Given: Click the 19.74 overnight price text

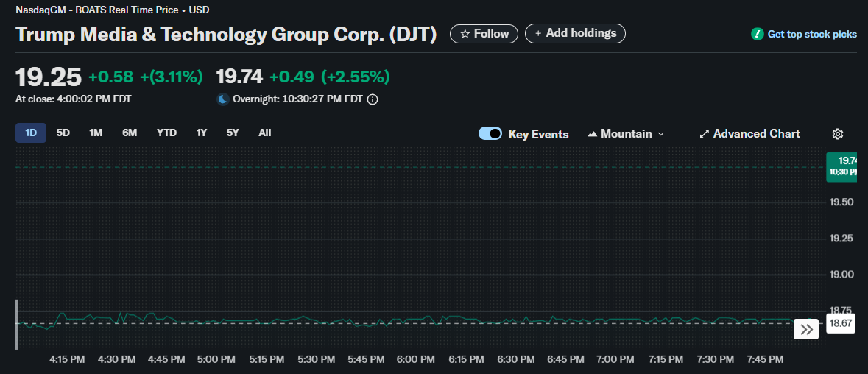Looking at the screenshot, I should [x=239, y=77].
